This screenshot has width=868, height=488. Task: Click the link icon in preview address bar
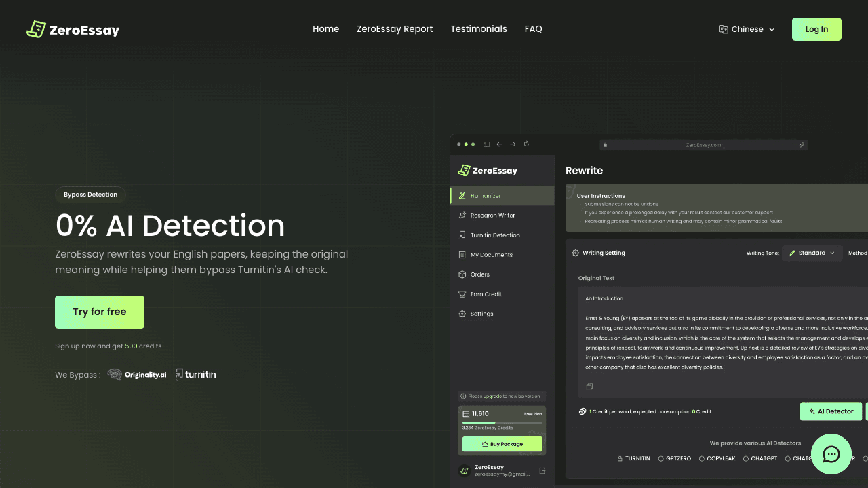[x=802, y=145]
